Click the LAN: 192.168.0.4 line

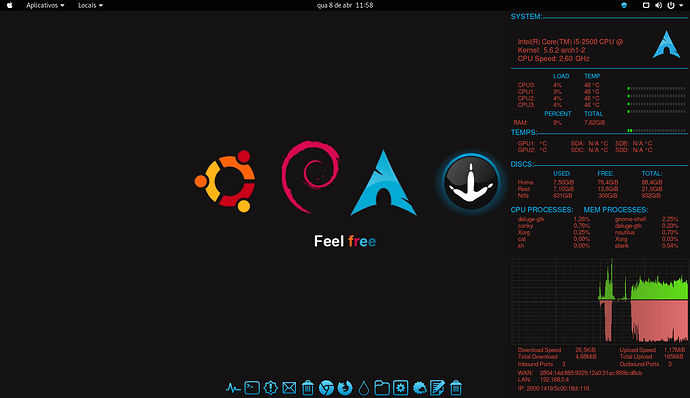(x=543, y=380)
